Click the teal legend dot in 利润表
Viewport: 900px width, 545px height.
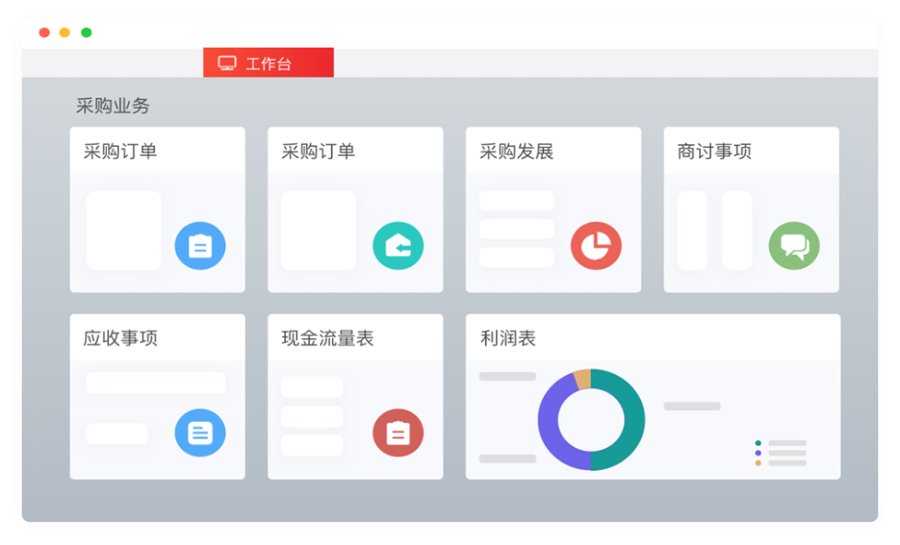tap(758, 443)
